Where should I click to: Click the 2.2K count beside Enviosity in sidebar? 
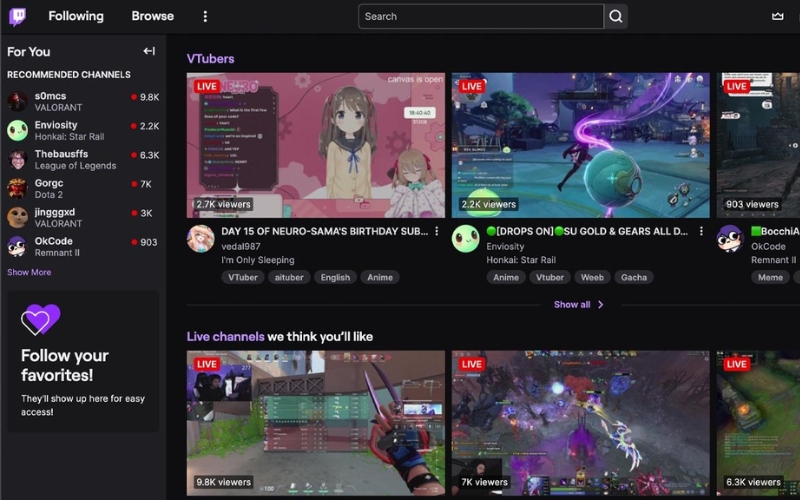[x=149, y=126]
